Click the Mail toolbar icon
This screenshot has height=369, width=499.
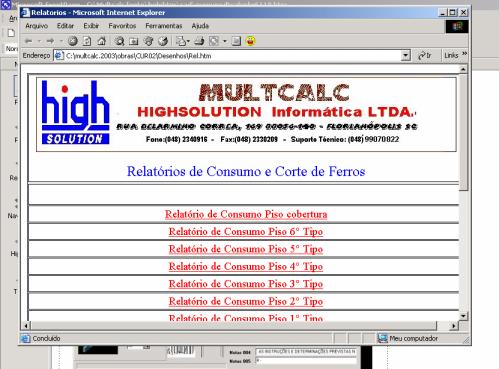point(182,41)
